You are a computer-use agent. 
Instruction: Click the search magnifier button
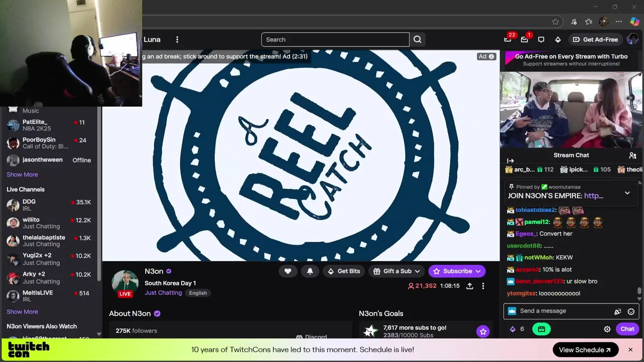(x=418, y=40)
